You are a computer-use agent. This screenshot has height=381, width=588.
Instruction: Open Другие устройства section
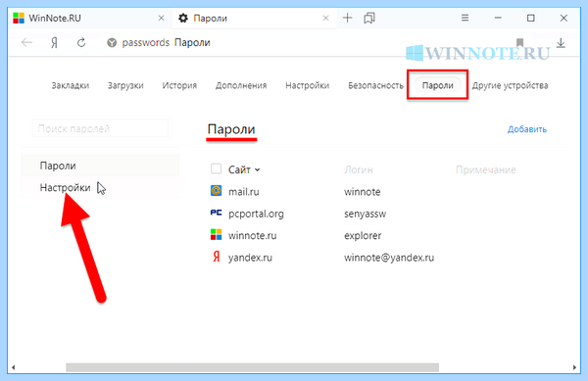click(510, 85)
